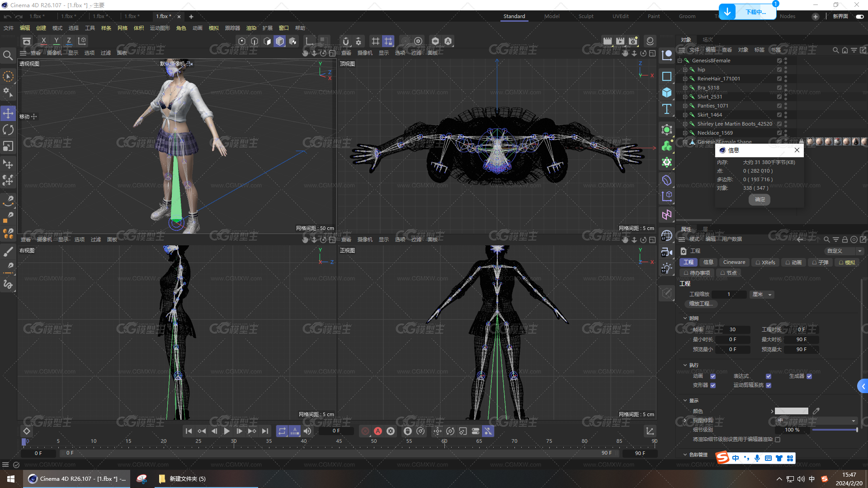Image resolution: width=868 pixels, height=488 pixels.
Task: Enable Polygons mode icon in top toolbar
Action: click(267, 41)
